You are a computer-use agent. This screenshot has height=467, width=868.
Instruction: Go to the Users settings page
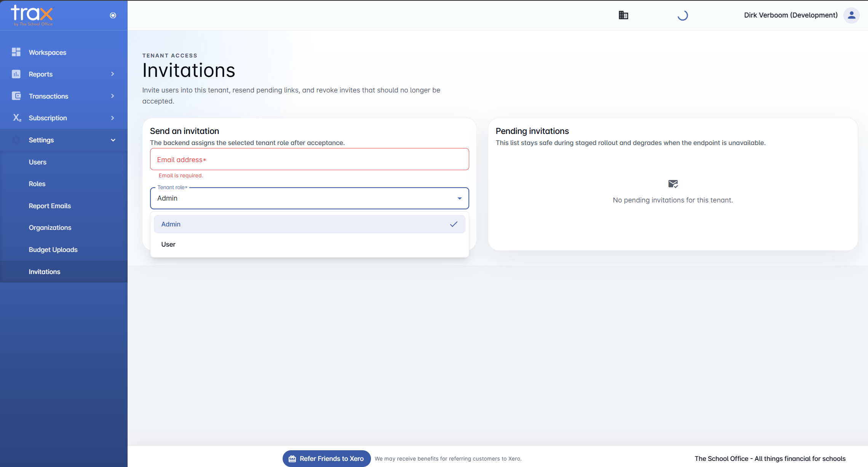pos(64,162)
